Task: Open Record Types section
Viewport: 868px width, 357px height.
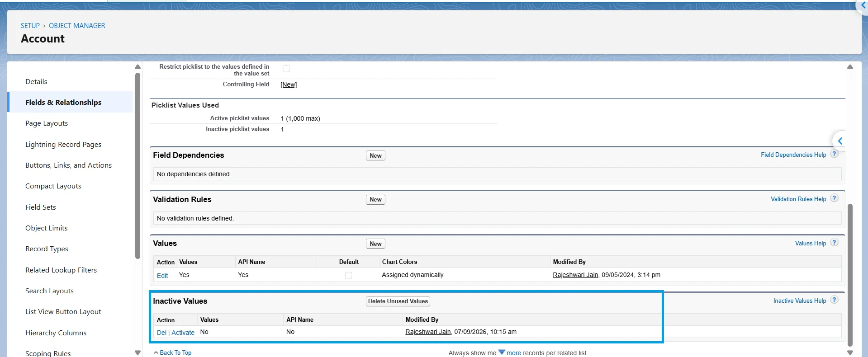Action: (x=47, y=249)
